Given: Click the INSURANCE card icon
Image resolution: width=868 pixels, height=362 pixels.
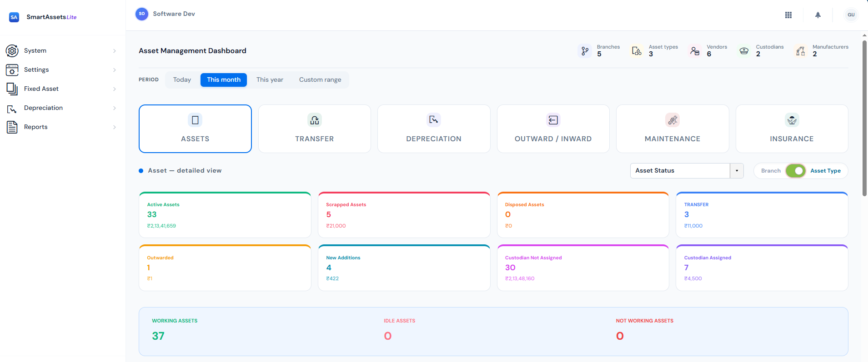Looking at the screenshot, I should [792, 120].
